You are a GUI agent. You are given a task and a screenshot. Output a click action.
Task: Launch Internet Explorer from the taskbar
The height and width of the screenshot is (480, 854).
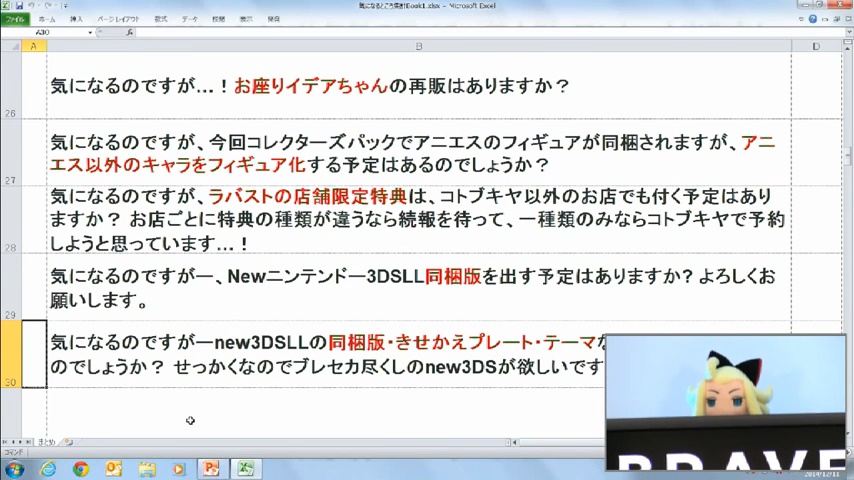click(x=48, y=469)
